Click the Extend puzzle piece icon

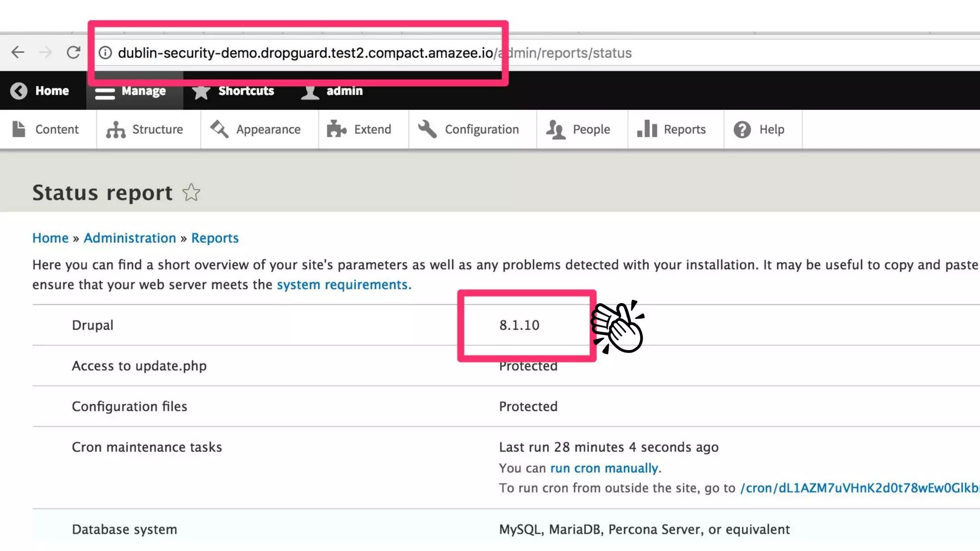[336, 129]
